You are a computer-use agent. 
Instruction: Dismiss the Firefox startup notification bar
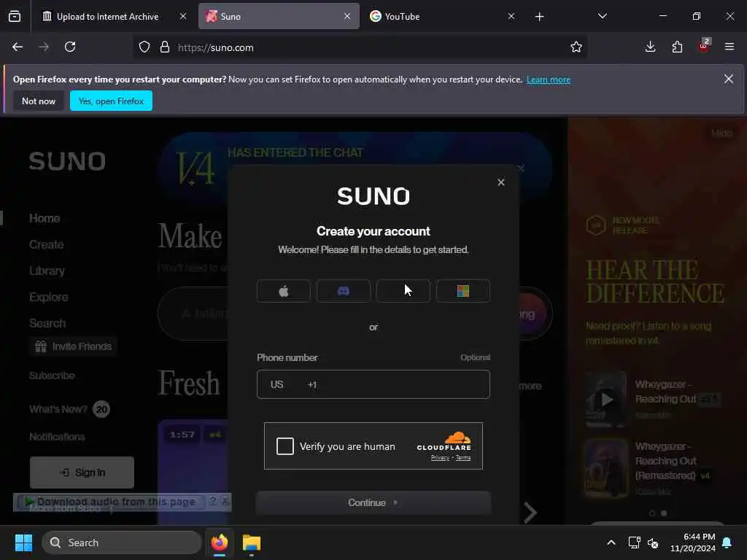click(729, 79)
